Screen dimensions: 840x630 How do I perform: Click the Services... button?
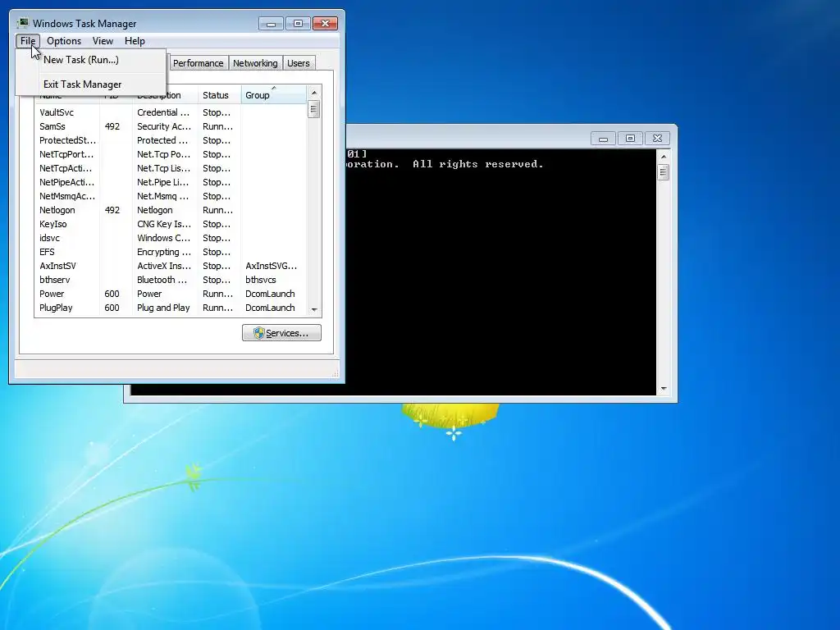[281, 333]
